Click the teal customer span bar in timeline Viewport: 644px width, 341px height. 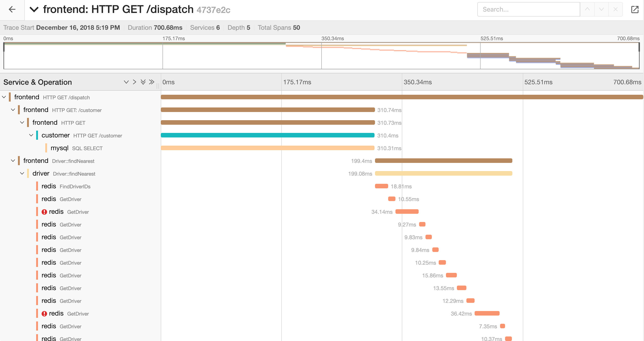coord(267,135)
